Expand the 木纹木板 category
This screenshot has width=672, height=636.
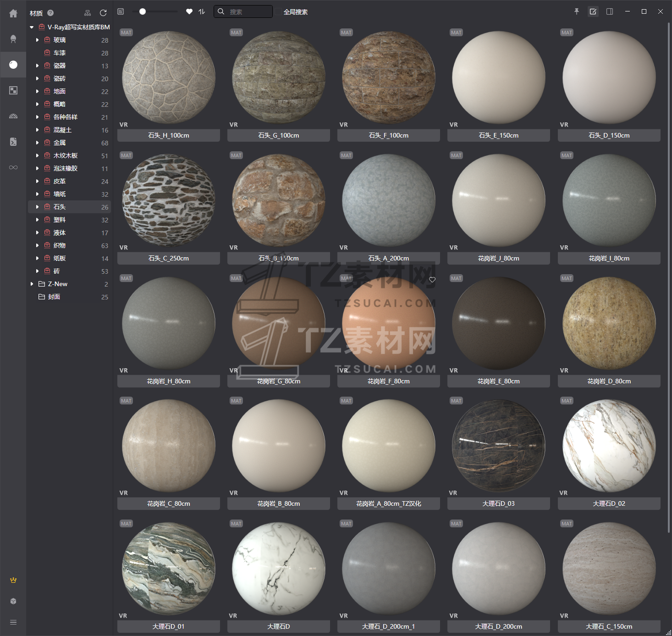[37, 156]
